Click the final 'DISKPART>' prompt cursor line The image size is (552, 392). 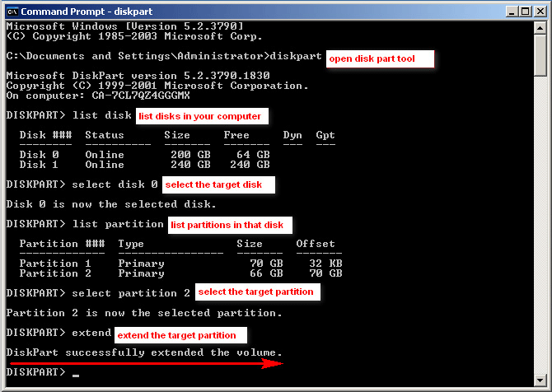coord(43,372)
